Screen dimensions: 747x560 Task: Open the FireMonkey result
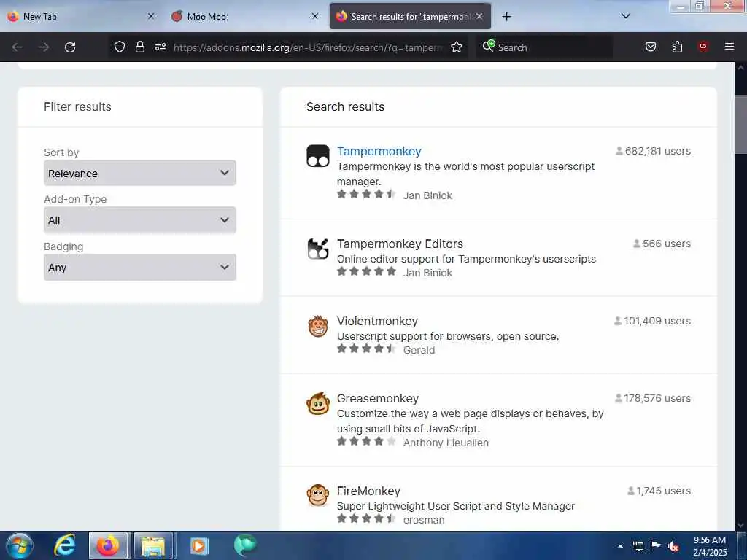368,491
